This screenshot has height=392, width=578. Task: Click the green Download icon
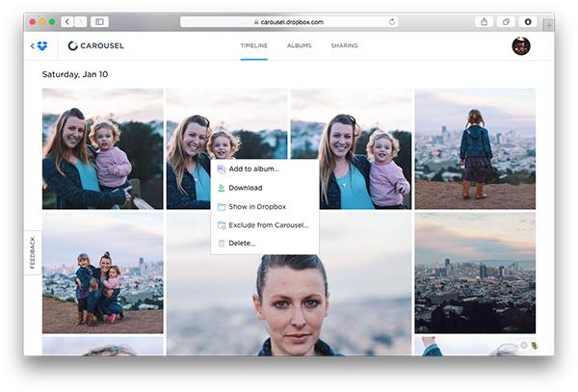pos(222,188)
